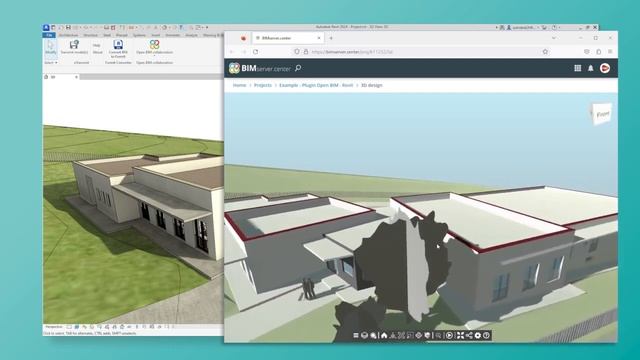This screenshot has width=640, height=360.
Task: Open the user profile avatar in BIMserver.center header
Action: [605, 68]
